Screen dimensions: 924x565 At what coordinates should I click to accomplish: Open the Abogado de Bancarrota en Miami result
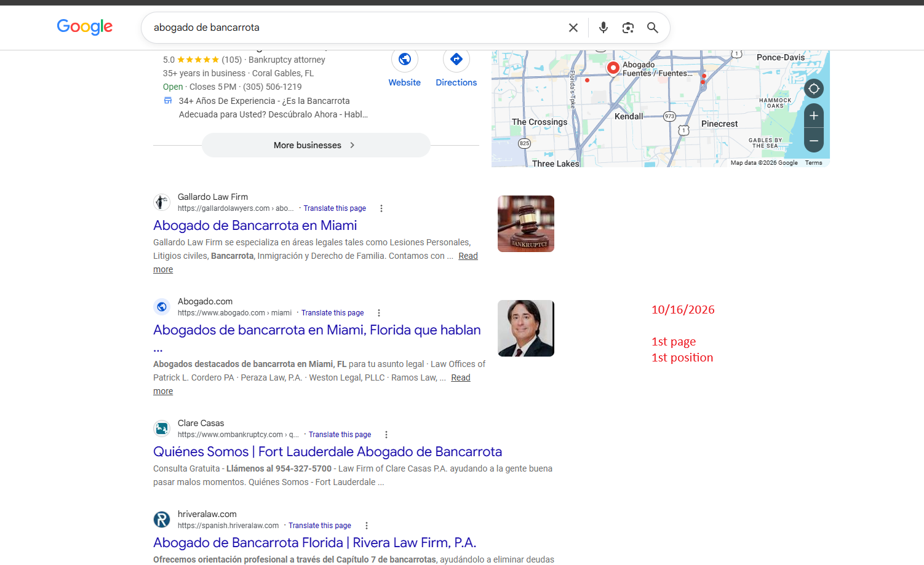click(255, 226)
